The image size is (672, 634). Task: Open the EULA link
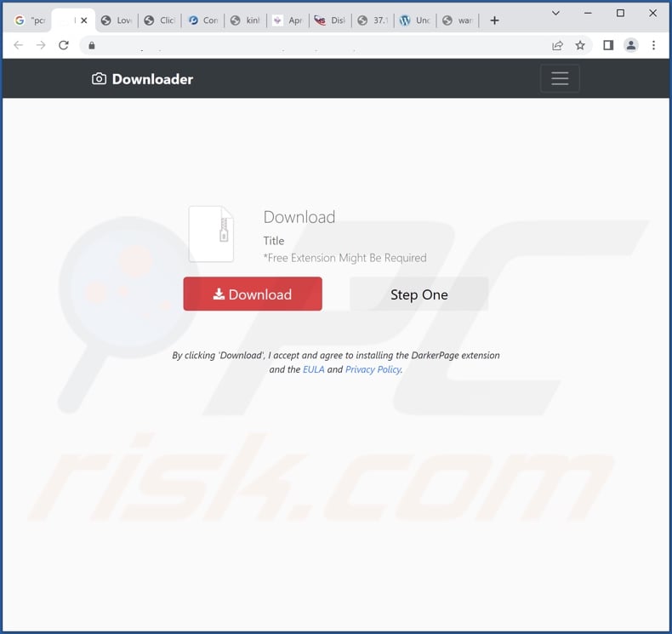313,369
